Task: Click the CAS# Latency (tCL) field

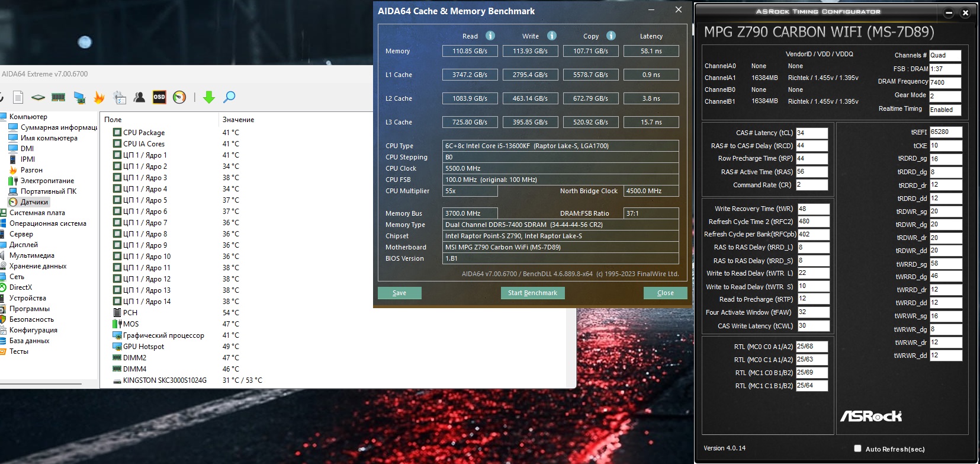Action: (812, 133)
